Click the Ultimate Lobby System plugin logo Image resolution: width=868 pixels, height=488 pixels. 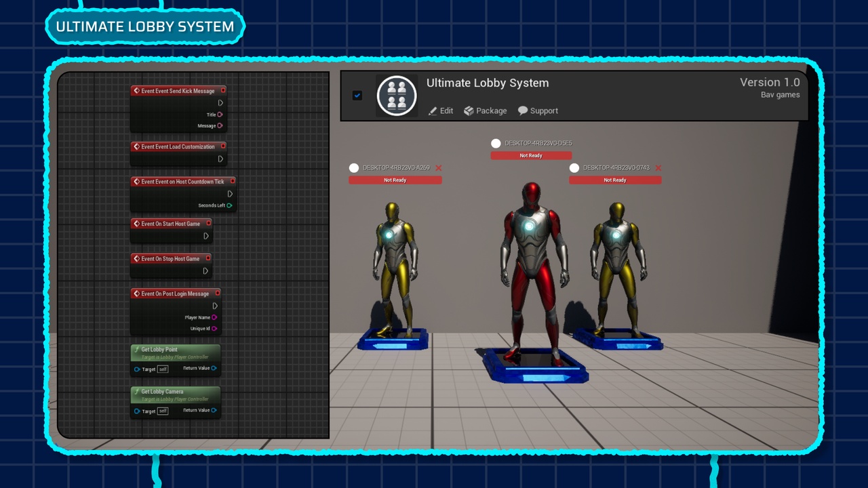coord(397,96)
